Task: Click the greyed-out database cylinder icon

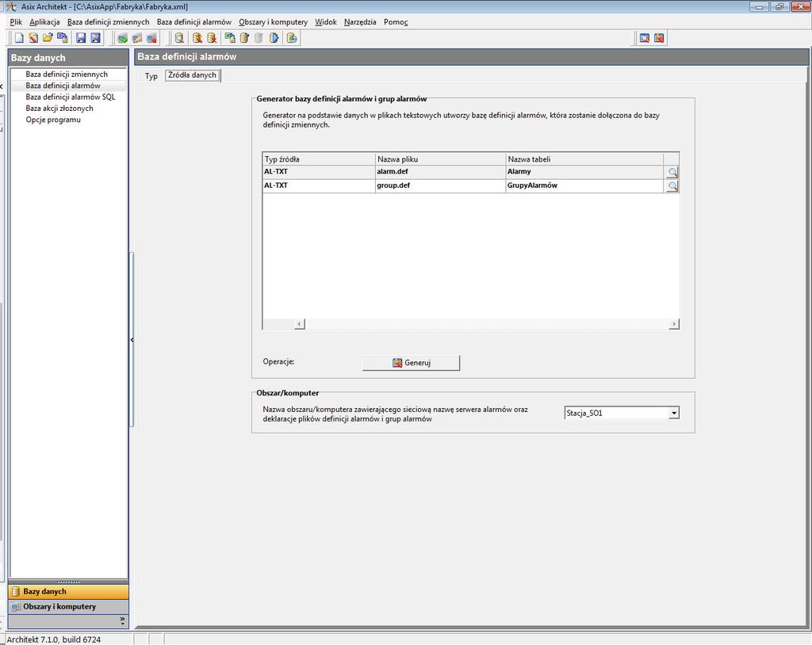Action: [259, 38]
